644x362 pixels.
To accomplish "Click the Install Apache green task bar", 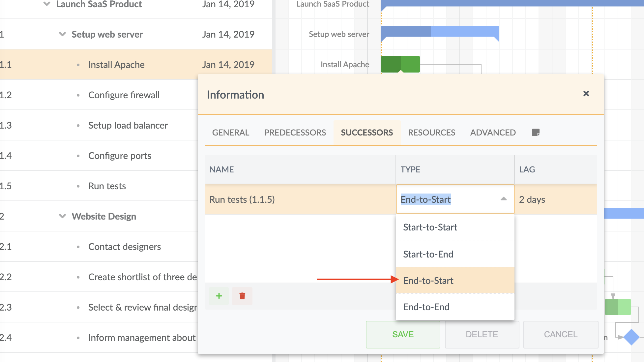I will pyautogui.click(x=400, y=64).
